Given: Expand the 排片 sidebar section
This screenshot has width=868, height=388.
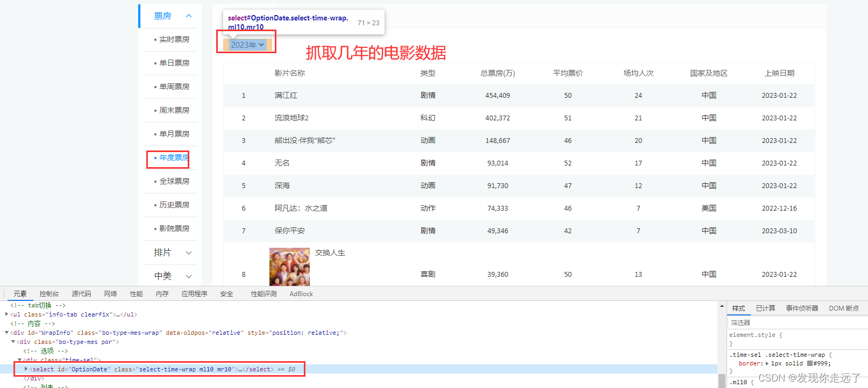Looking at the screenshot, I should [x=189, y=253].
